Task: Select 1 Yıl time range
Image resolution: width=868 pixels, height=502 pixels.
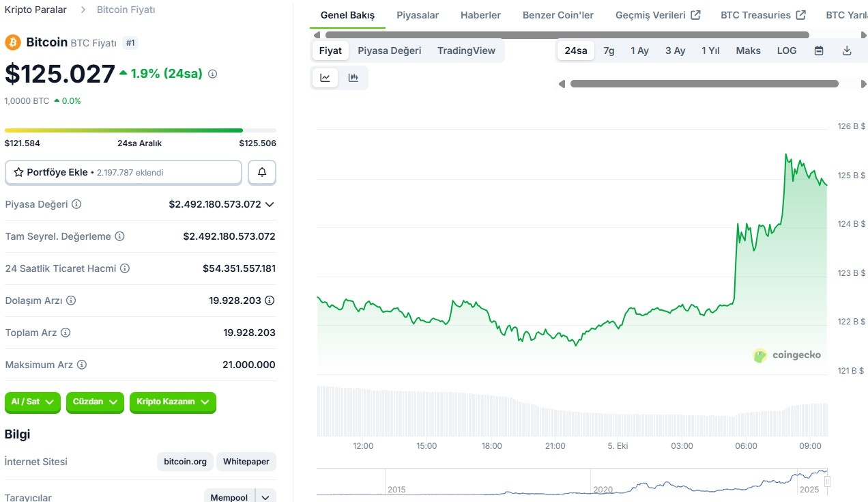Action: coord(710,51)
